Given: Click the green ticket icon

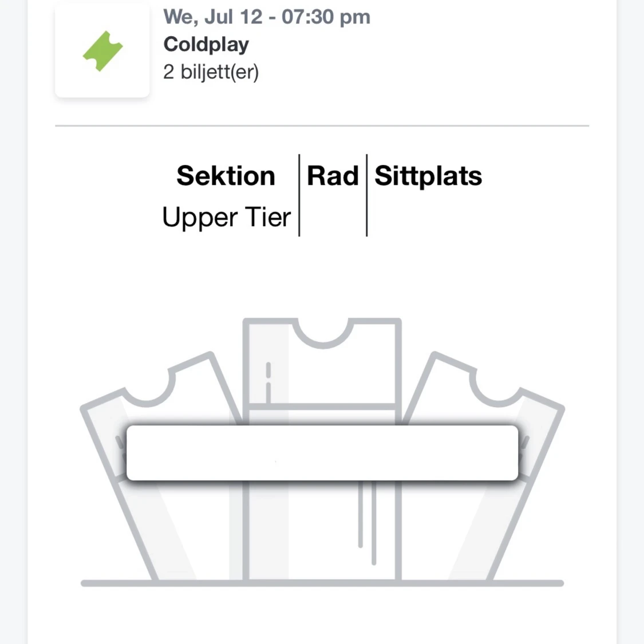Looking at the screenshot, I should (x=102, y=51).
